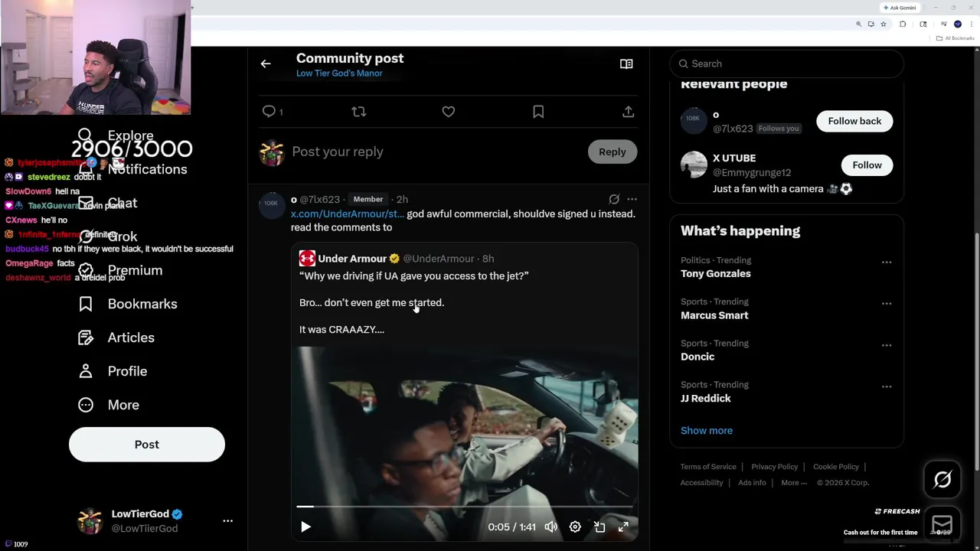The image size is (980, 551).
Task: Open X UTUBE avatar in Relevant people
Action: click(694, 165)
